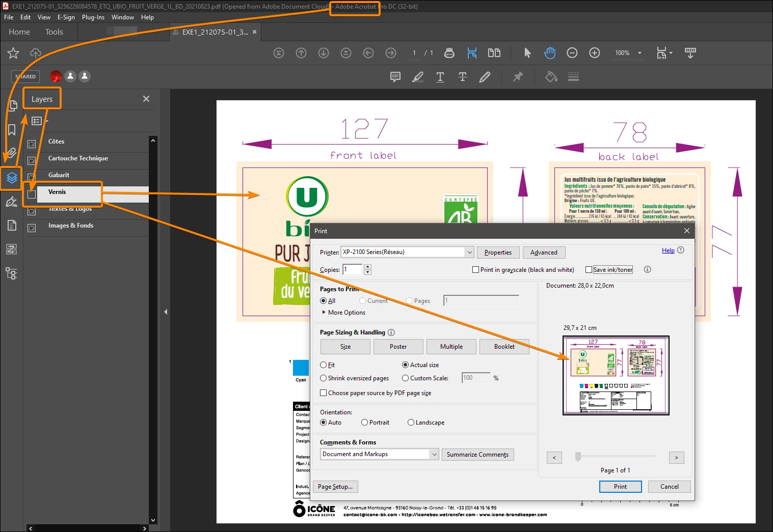Select the All pages radio button
Screen dimensions: 773x532
pyautogui.click(x=323, y=301)
